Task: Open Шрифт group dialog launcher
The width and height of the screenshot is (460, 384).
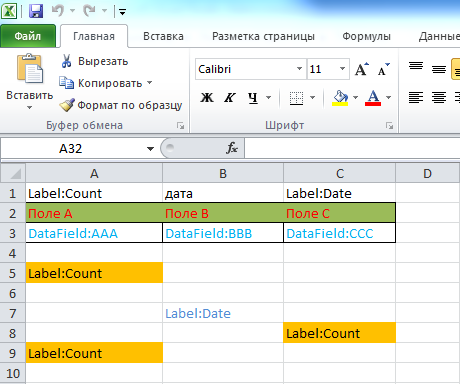Action: click(389, 126)
